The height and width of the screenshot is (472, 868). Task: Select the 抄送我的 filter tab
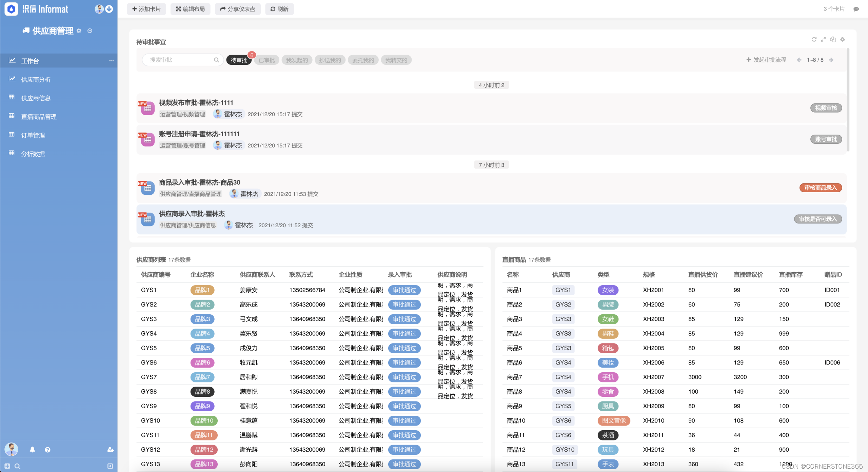point(330,60)
